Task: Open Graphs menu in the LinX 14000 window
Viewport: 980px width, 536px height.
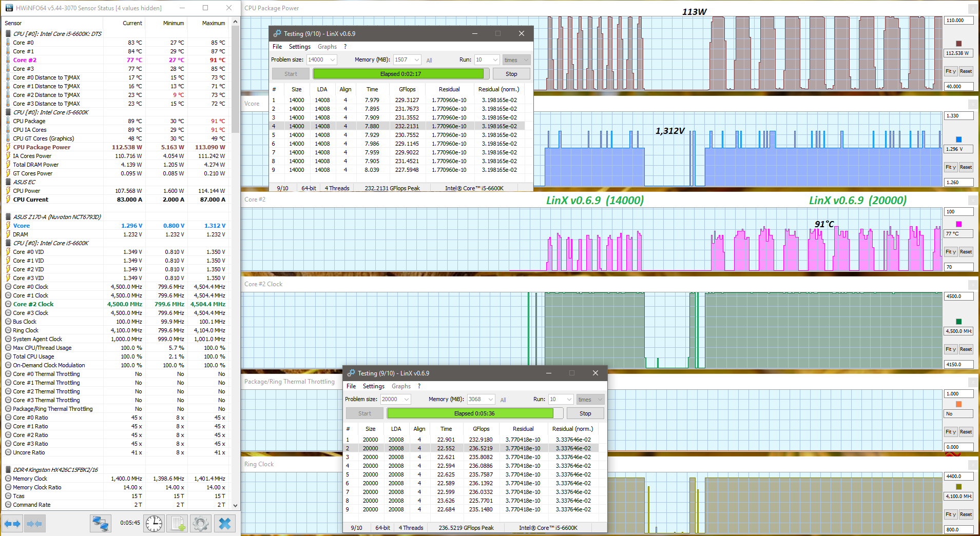Action: coord(328,47)
